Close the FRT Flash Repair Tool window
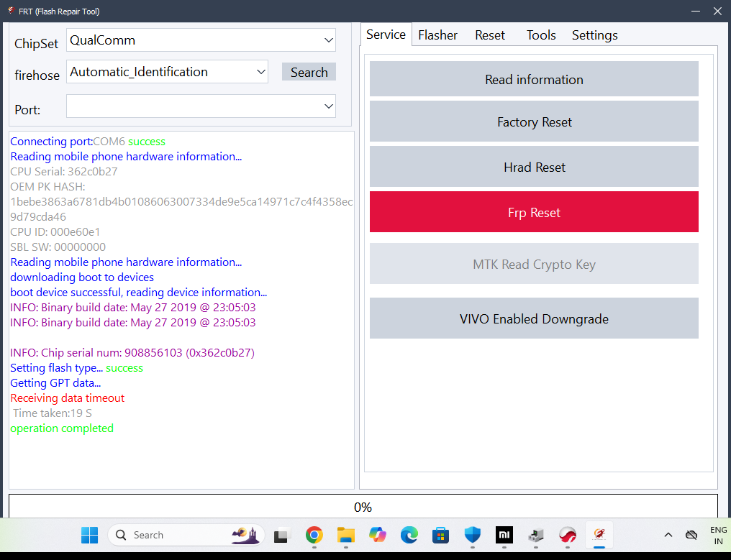 [x=717, y=12]
